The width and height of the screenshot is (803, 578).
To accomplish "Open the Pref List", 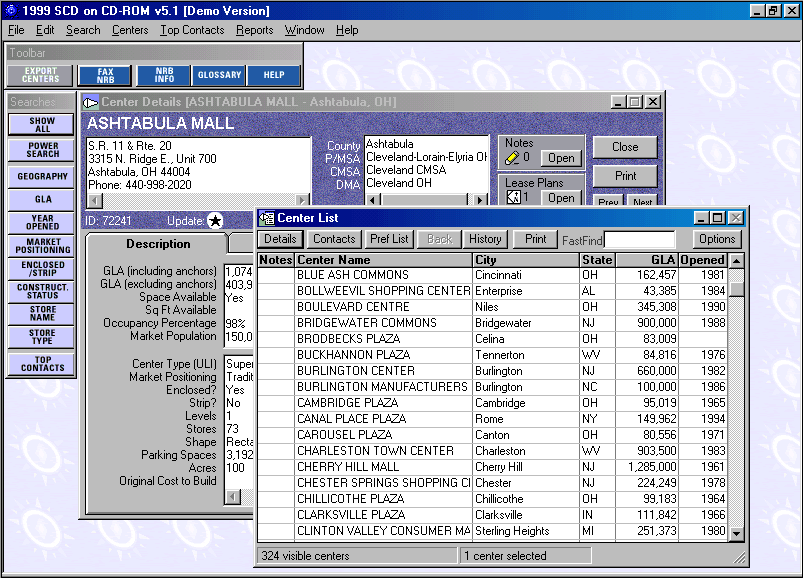I will (x=389, y=239).
